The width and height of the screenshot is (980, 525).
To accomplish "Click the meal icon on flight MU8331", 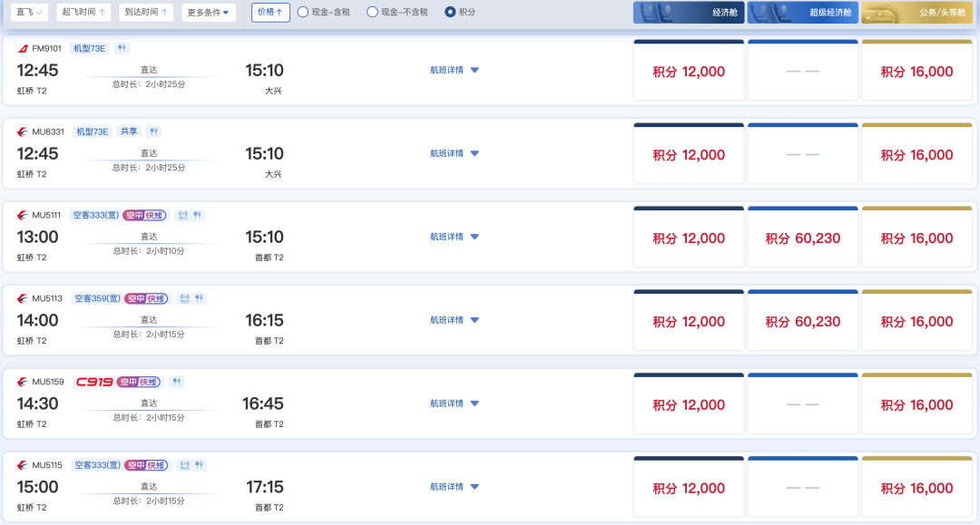I will [153, 131].
